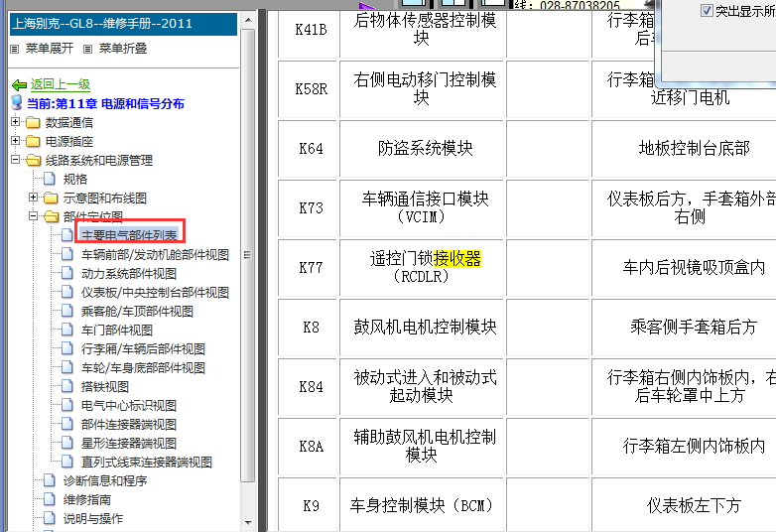
Task: Click the highlighted 接收器 text
Action: (456, 258)
